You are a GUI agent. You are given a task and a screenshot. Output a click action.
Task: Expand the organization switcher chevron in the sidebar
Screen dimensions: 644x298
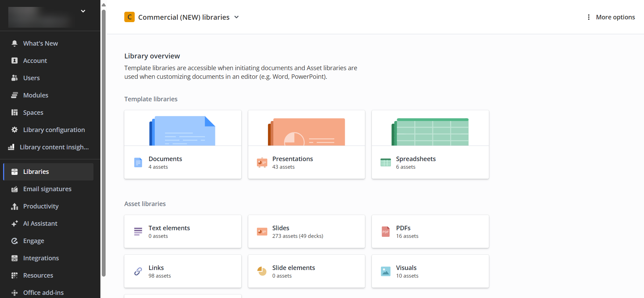pos(83,11)
